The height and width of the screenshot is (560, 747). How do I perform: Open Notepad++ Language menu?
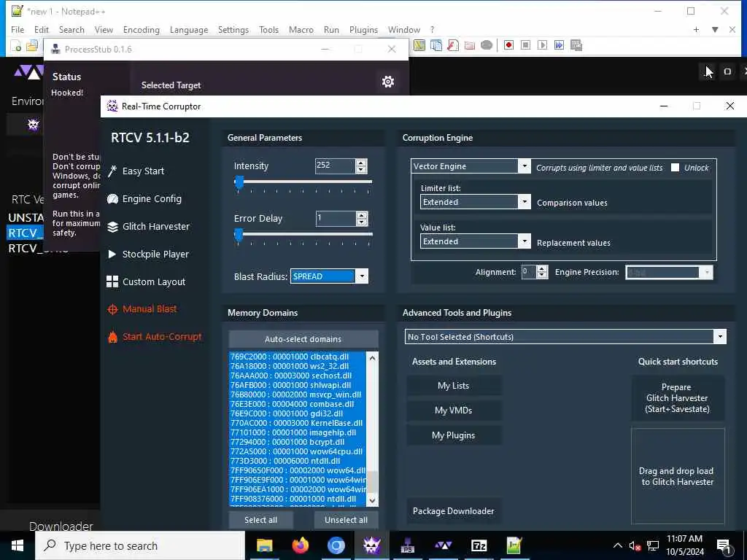[x=189, y=29]
